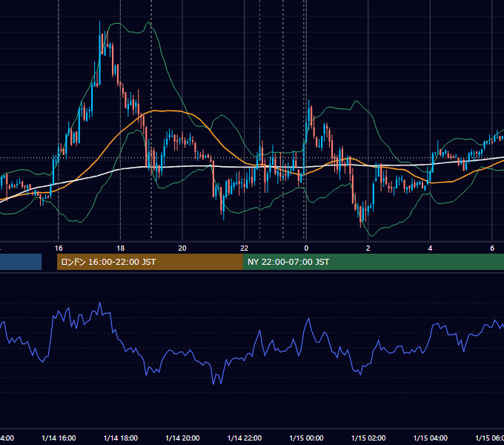Click the 1/14 18:00 time label
Screen dimensions: 504x445
coord(121,438)
